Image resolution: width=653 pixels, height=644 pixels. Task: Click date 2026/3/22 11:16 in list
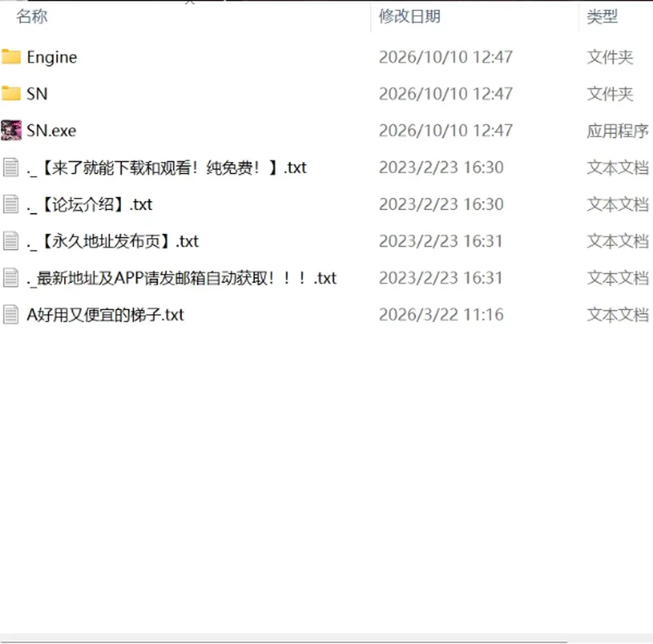(x=441, y=315)
